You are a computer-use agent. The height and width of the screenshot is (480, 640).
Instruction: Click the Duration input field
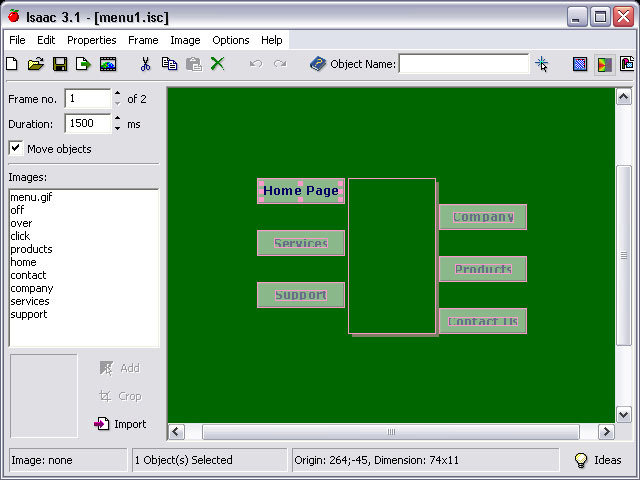88,123
